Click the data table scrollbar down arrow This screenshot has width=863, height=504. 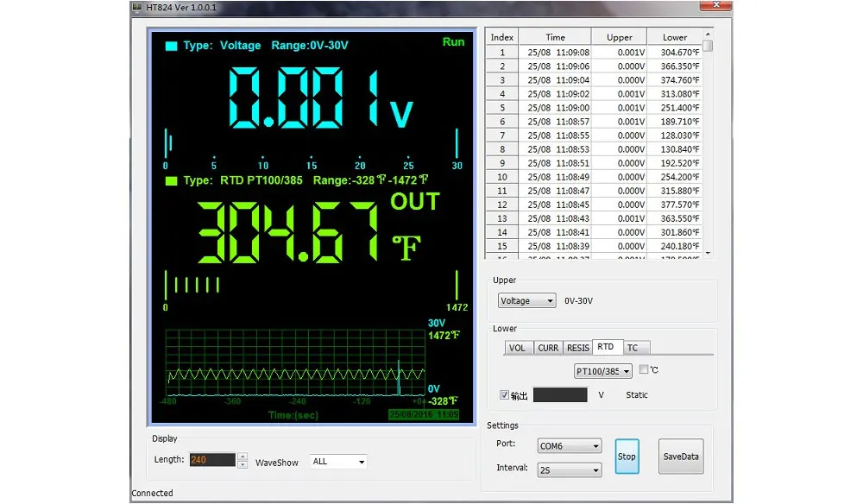coord(708,253)
